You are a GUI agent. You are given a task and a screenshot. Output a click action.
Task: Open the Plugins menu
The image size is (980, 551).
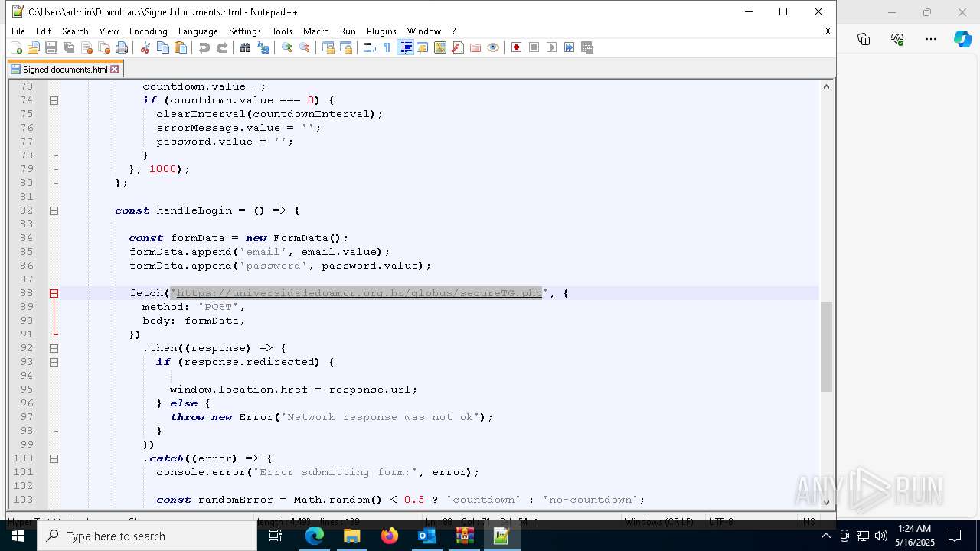pos(381,31)
